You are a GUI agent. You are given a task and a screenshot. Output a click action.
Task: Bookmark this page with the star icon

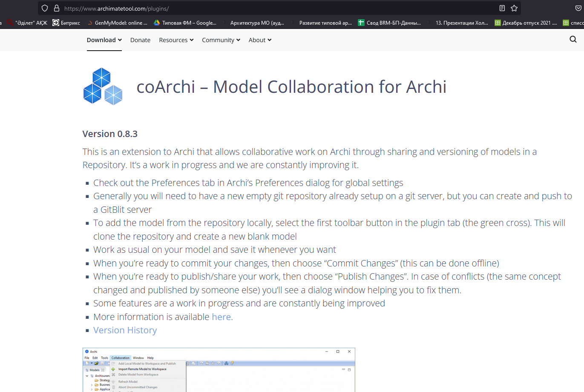[514, 9]
